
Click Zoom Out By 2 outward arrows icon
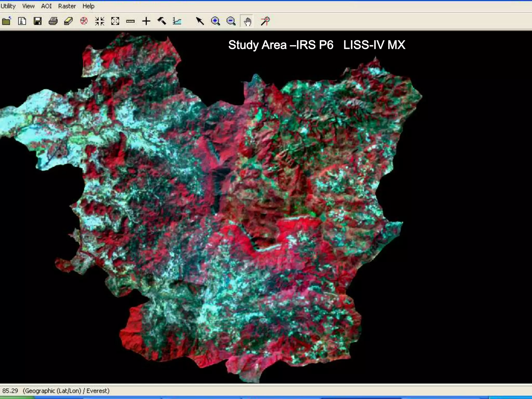click(x=115, y=21)
